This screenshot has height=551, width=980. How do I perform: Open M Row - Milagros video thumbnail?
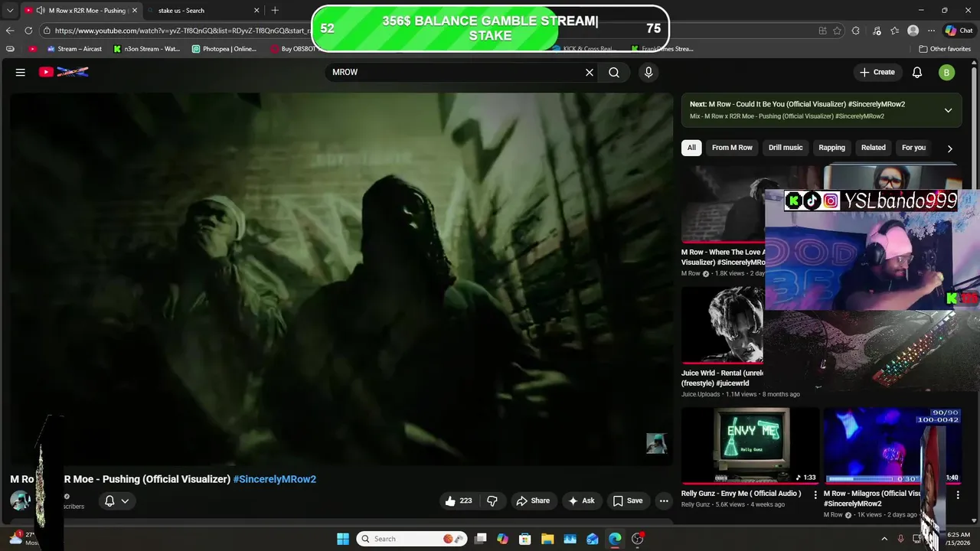click(x=873, y=445)
